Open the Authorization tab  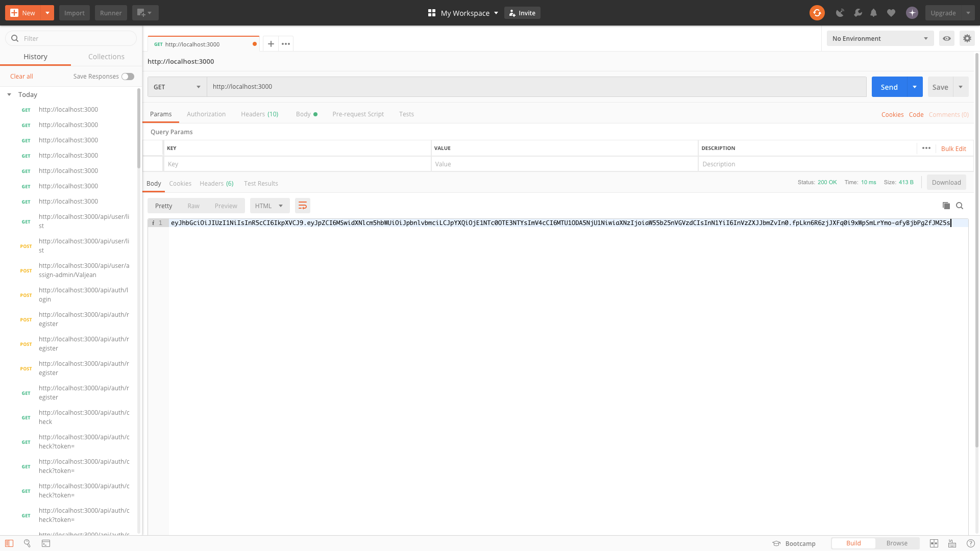point(206,114)
